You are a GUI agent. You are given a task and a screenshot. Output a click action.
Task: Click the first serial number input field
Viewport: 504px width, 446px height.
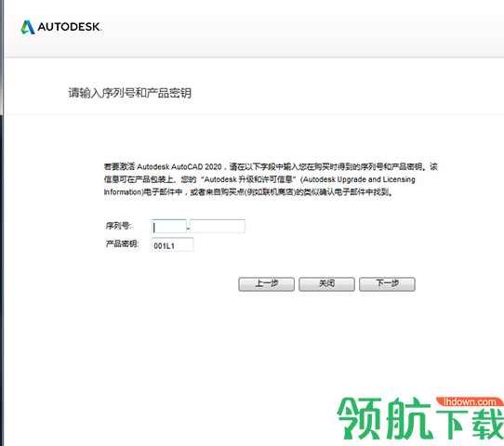pos(169,227)
